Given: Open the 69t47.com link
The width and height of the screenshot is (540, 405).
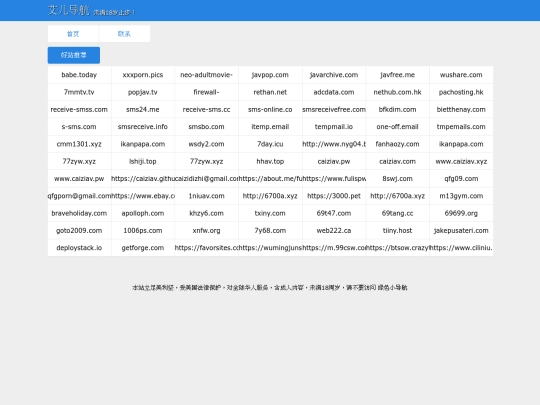Looking at the screenshot, I should (x=334, y=213).
